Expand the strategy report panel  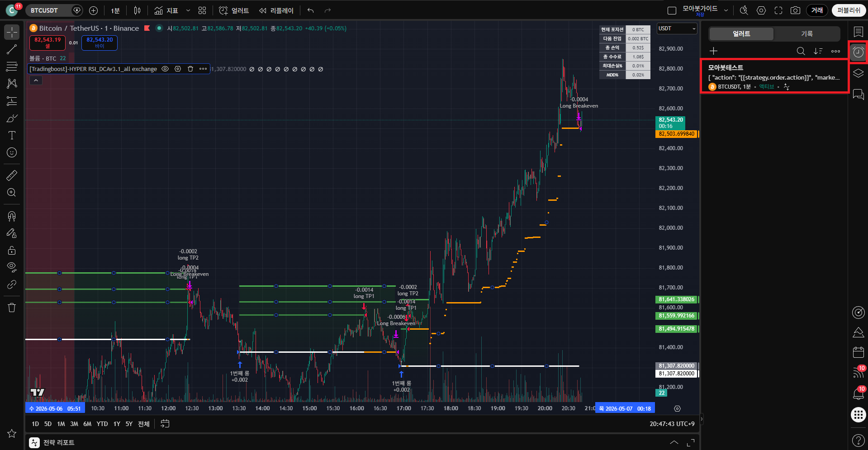pos(674,442)
